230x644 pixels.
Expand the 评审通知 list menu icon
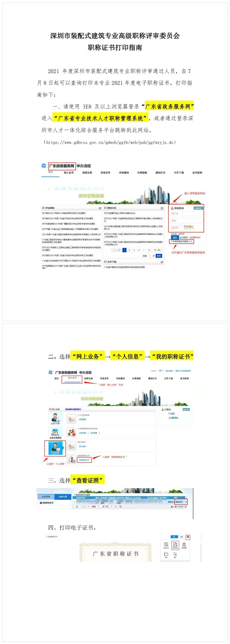[x=100, y=208]
